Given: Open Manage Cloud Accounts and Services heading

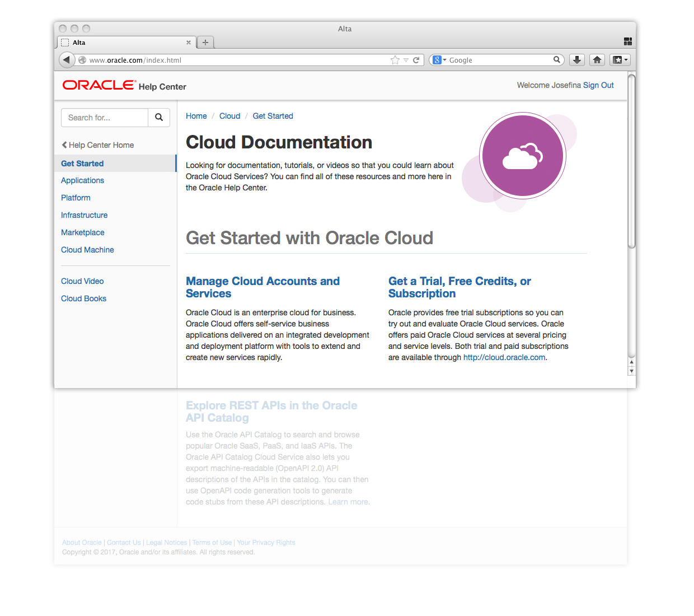Looking at the screenshot, I should (262, 287).
